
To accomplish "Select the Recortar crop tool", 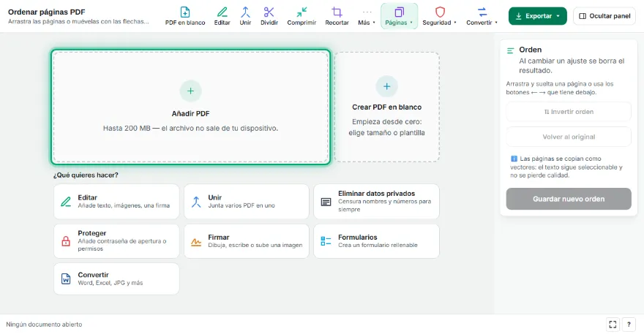I will (337, 16).
